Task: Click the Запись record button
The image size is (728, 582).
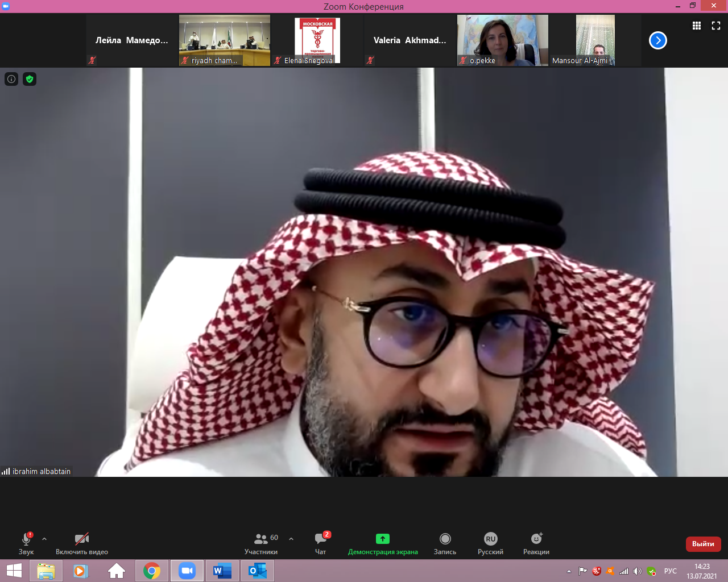Action: click(445, 543)
